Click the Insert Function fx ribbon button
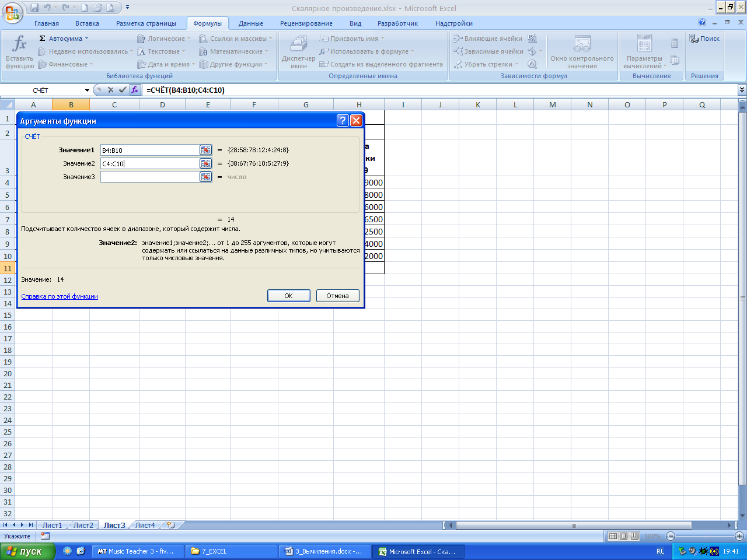 tap(20, 51)
